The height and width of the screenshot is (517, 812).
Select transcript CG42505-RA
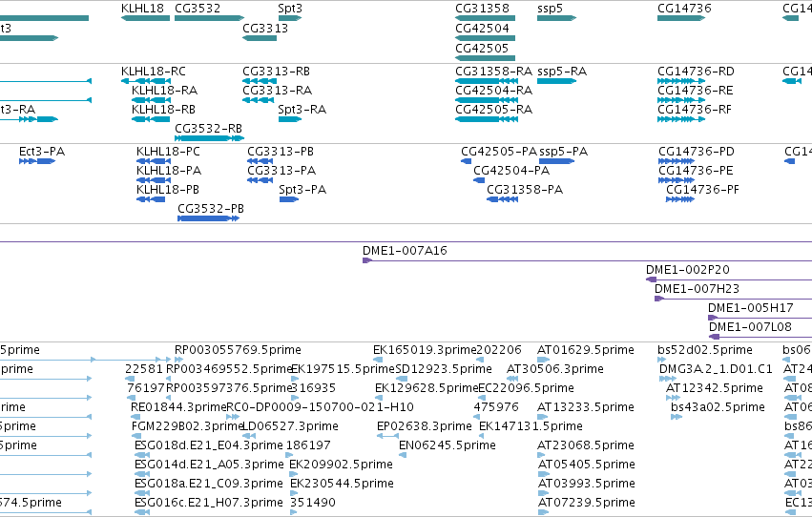(x=487, y=119)
